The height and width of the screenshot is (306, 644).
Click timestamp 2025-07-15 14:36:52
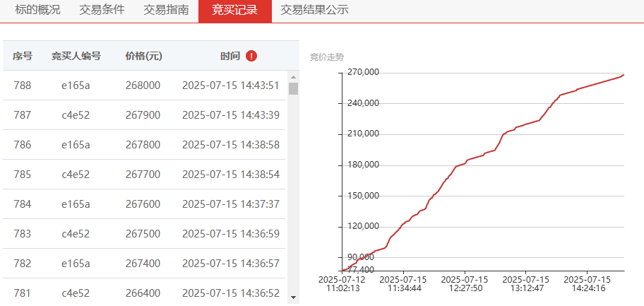[231, 293]
